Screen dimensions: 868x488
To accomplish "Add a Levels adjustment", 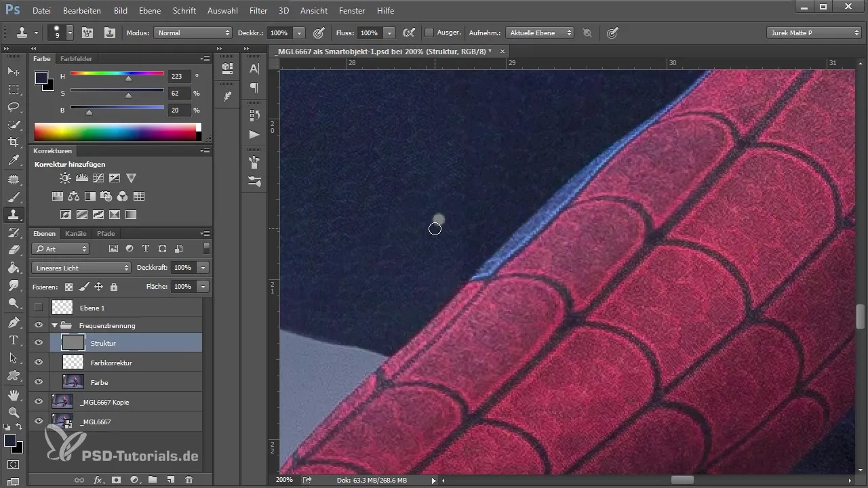I will (81, 178).
